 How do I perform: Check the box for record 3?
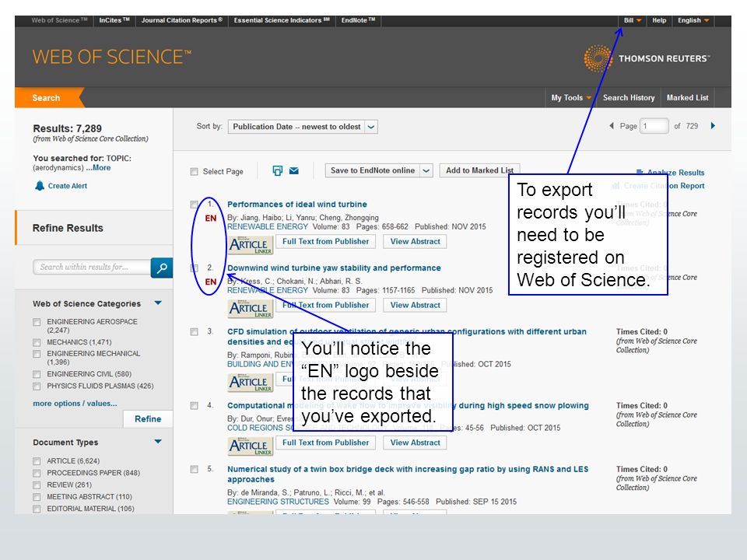[x=194, y=331]
